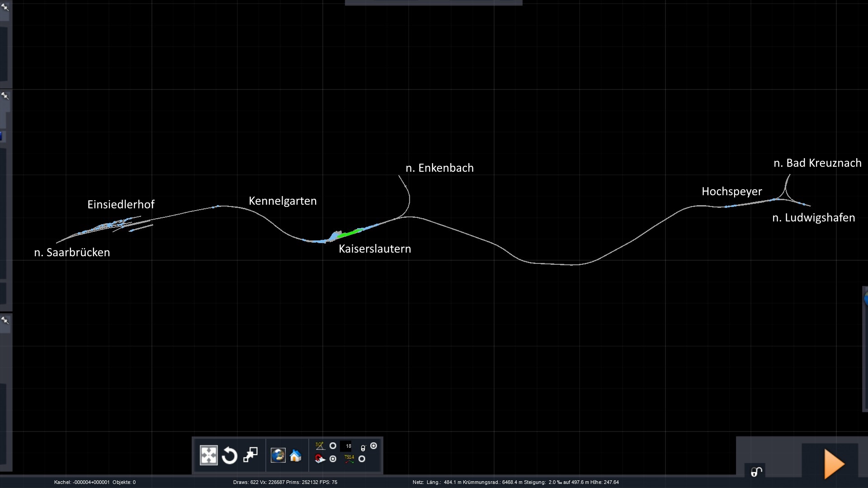This screenshot has width=868, height=488.
Task: Click the 30-degree angle snap icon
Action: click(x=320, y=446)
